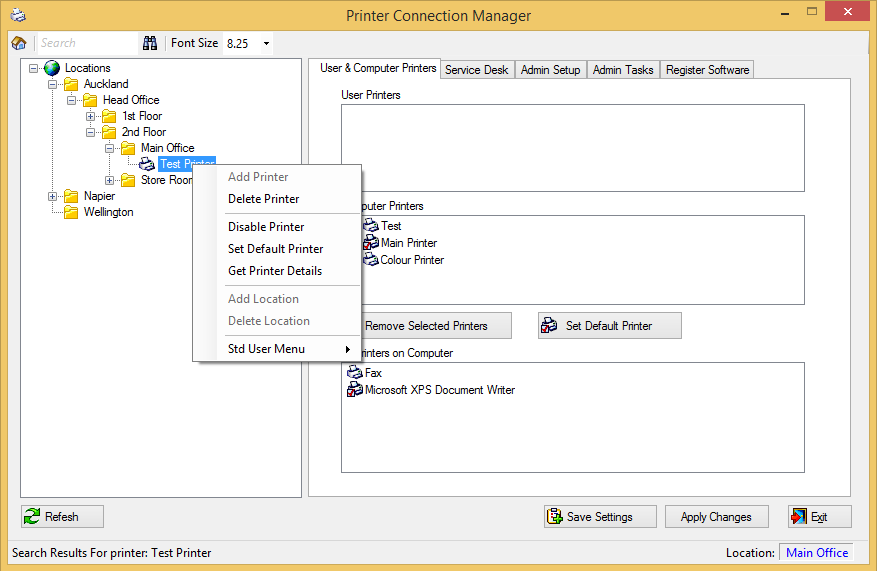Click the Fax printer icon
Viewport: 877px width, 571px height.
pos(354,373)
